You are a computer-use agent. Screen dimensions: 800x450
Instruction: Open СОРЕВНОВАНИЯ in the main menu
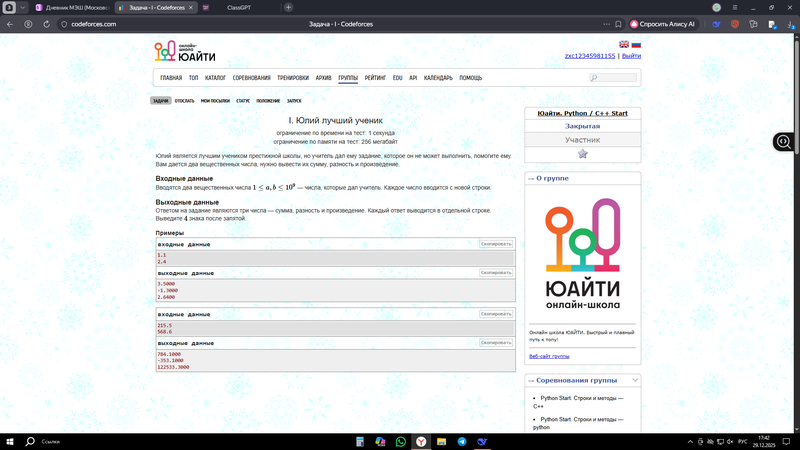252,77
